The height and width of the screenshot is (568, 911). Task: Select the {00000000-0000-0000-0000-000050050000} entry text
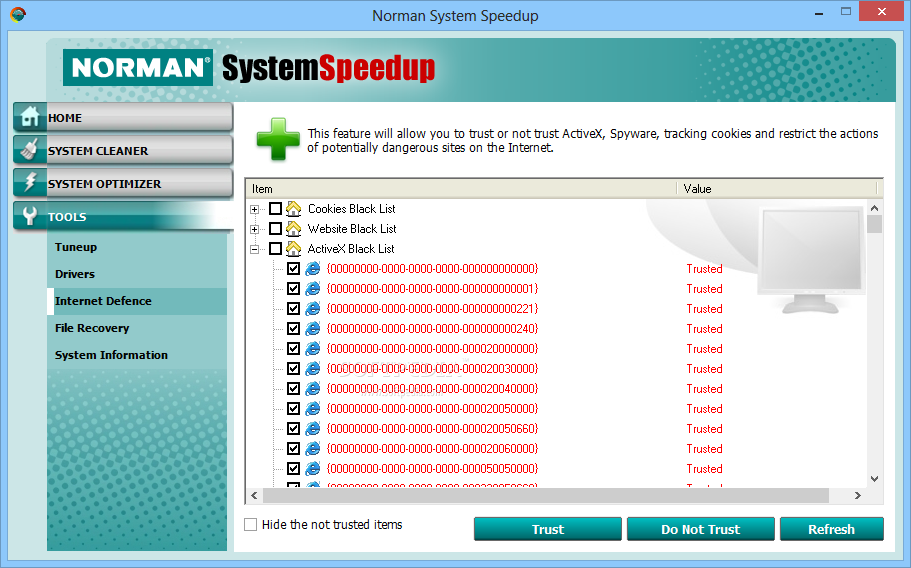click(432, 468)
